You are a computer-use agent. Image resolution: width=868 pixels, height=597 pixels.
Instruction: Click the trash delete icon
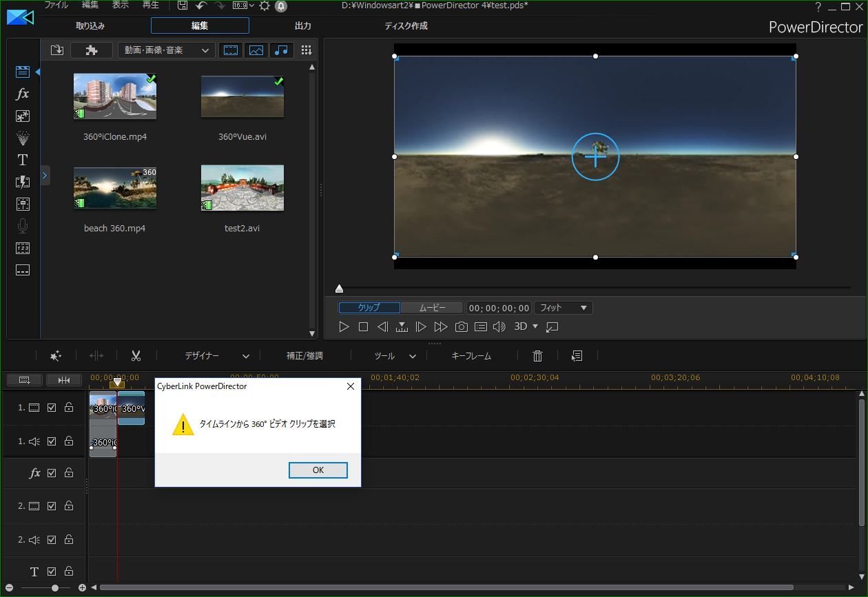click(538, 356)
